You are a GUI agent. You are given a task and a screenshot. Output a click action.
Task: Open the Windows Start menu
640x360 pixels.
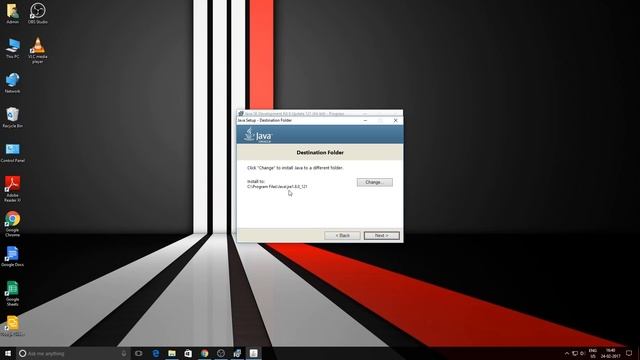[x=8, y=353]
